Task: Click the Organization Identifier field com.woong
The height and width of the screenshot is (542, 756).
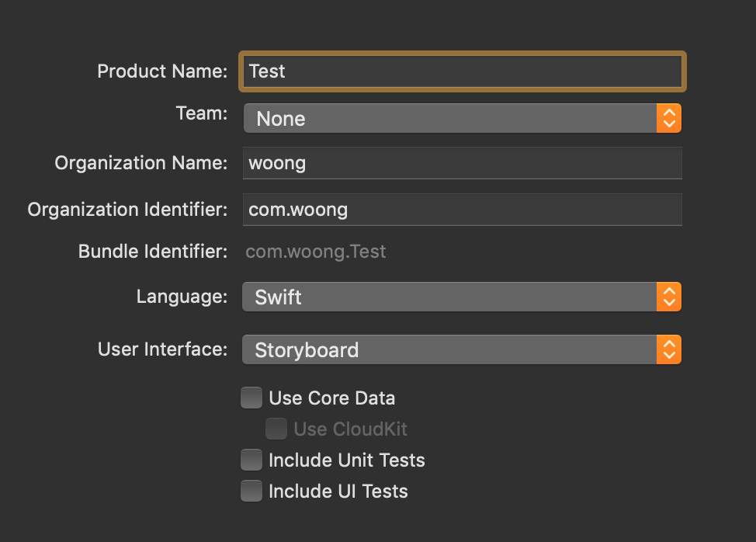Action: pyautogui.click(x=462, y=210)
